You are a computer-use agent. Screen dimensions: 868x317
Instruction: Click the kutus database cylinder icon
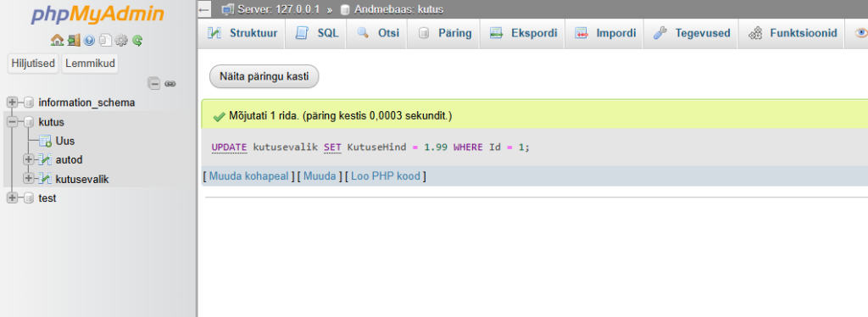[30, 122]
